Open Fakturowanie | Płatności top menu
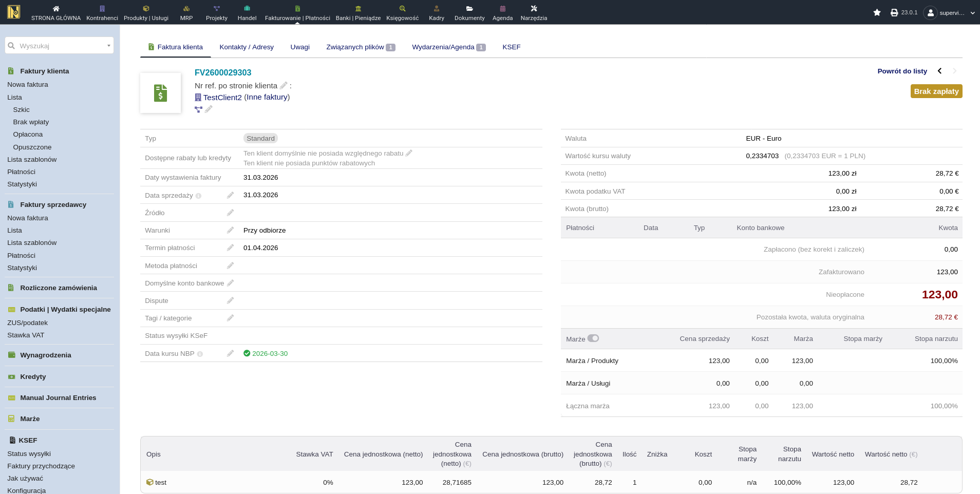This screenshot has width=980, height=494. 297,13
